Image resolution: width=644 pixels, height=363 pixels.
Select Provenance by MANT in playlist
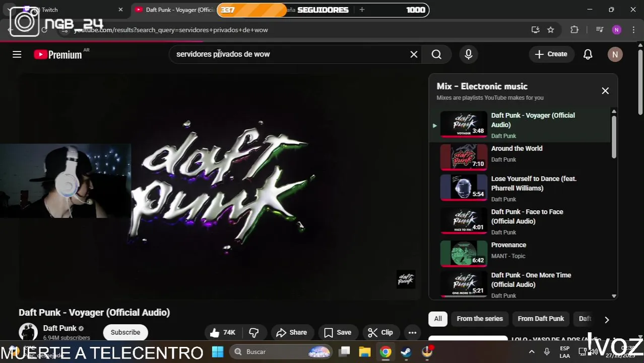pos(520,253)
